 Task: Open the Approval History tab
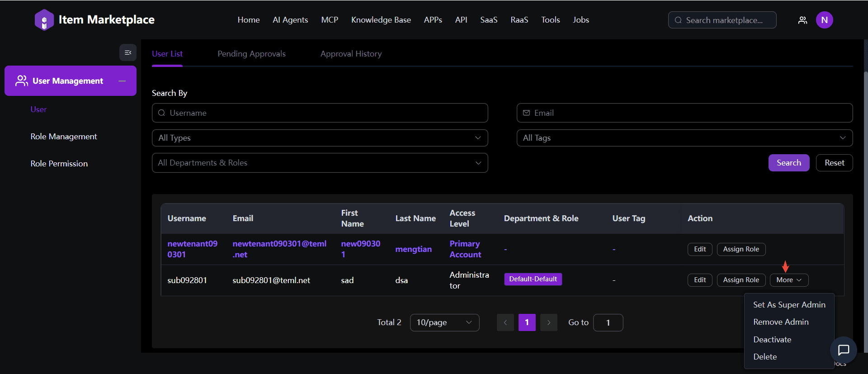pyautogui.click(x=351, y=54)
